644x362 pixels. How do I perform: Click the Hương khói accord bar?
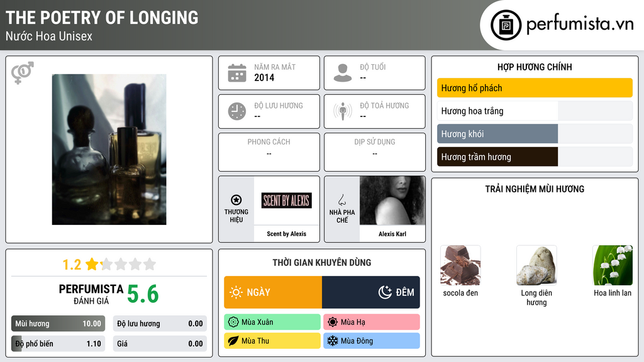tap(535, 134)
